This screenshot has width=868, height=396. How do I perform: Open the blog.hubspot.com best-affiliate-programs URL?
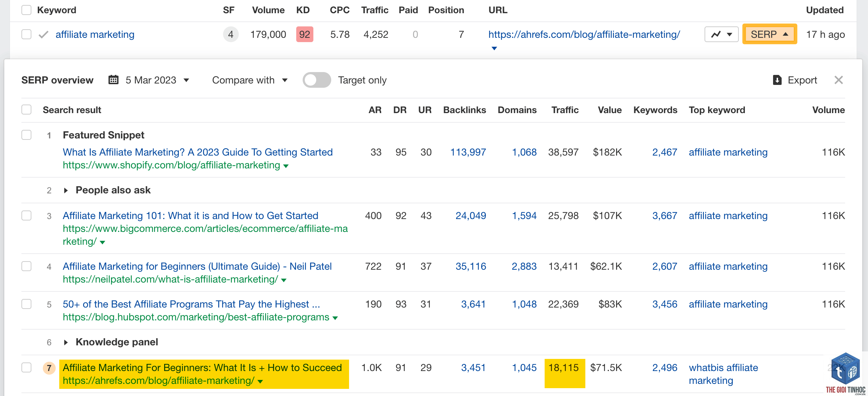point(196,317)
